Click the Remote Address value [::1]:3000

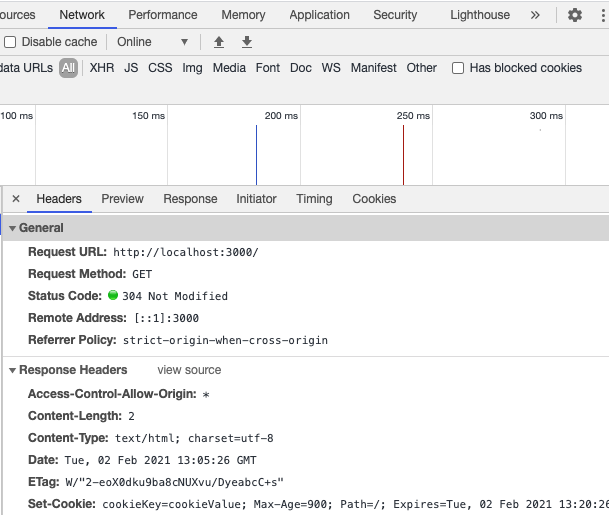pyautogui.click(x=167, y=318)
